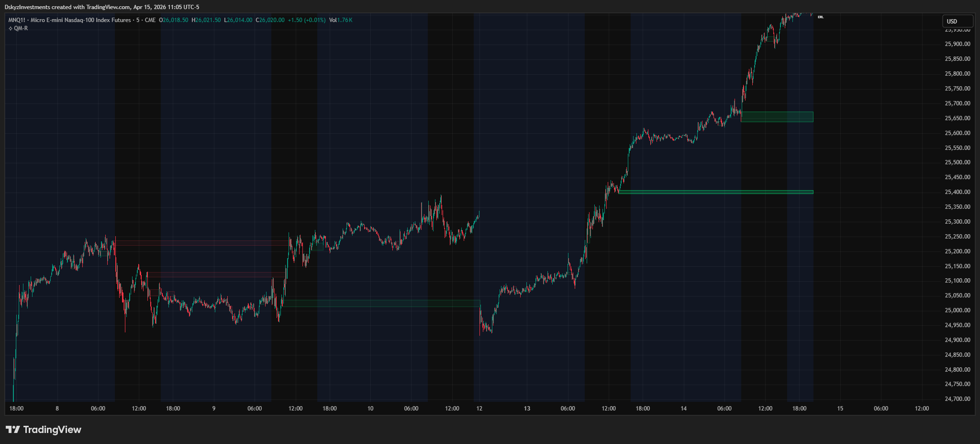The image size is (980, 444).
Task: Click the QM-R indicator diamond icon
Action: (x=11, y=29)
